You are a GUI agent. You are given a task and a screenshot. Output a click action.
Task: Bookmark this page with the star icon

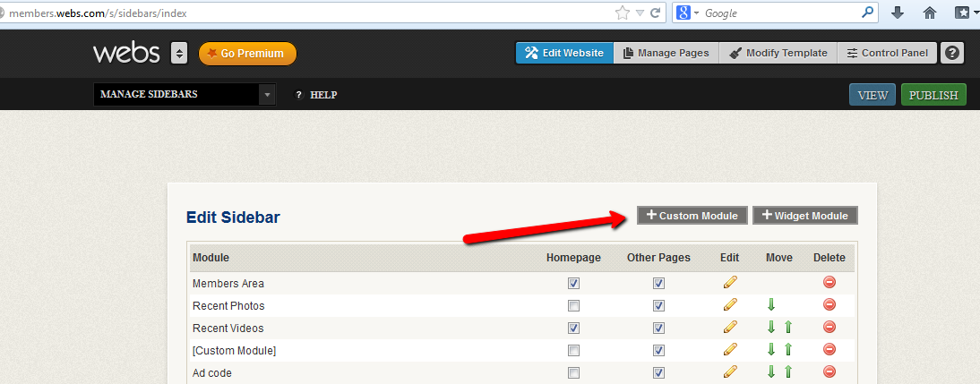coord(622,13)
